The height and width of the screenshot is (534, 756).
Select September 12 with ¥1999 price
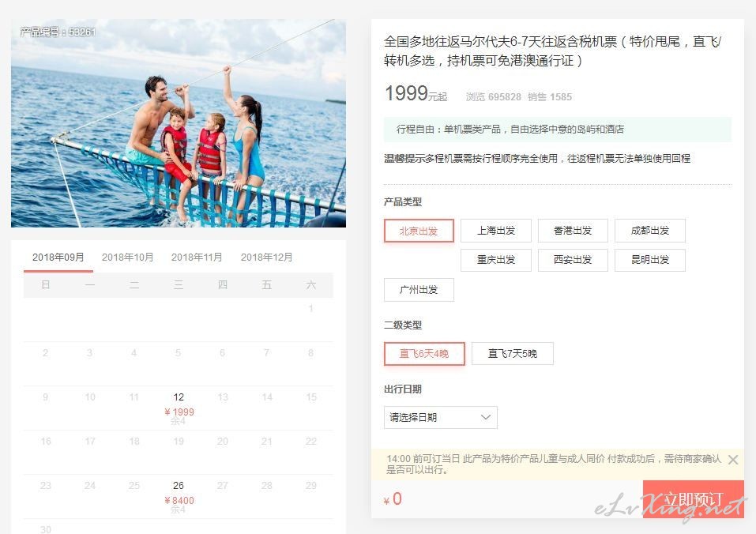pyautogui.click(x=179, y=408)
